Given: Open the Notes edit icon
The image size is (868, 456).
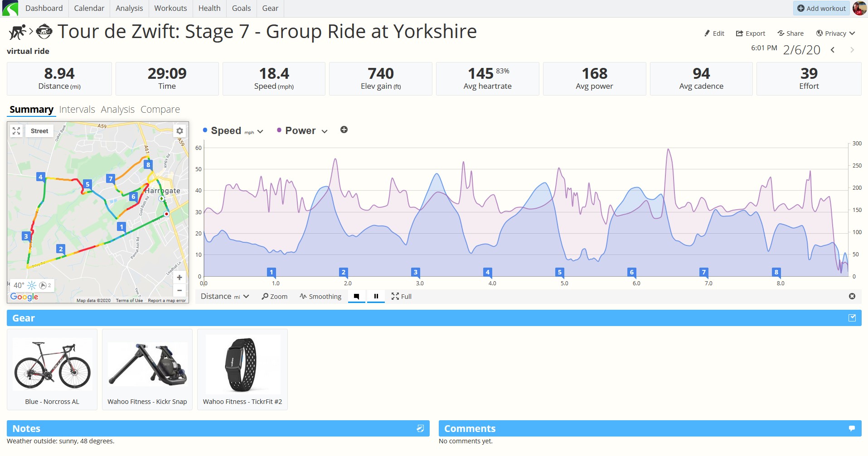Looking at the screenshot, I should pos(420,428).
